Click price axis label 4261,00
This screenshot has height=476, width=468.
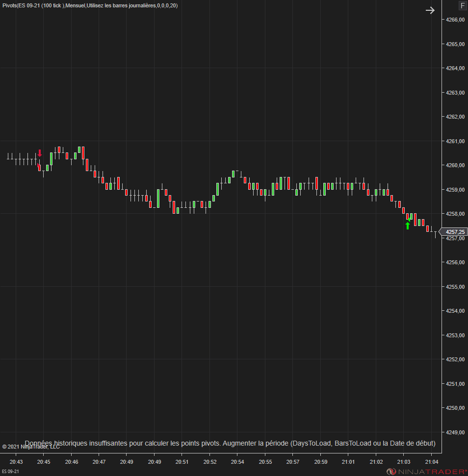tap(455, 141)
